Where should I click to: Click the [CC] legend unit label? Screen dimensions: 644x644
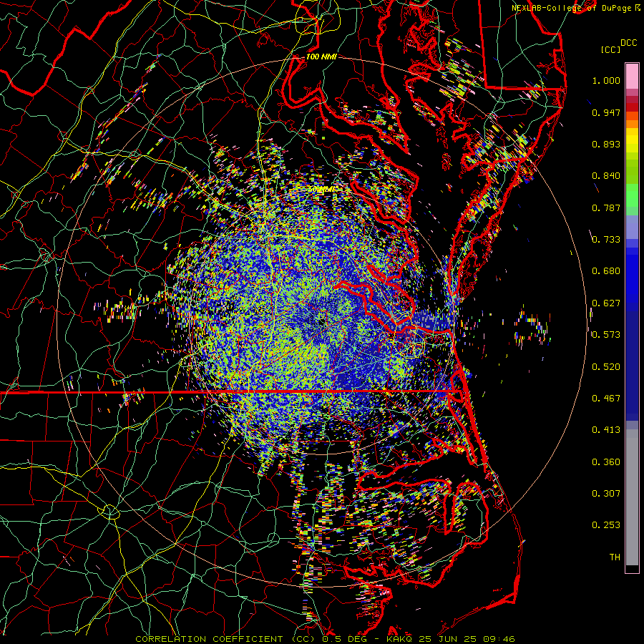(610, 49)
